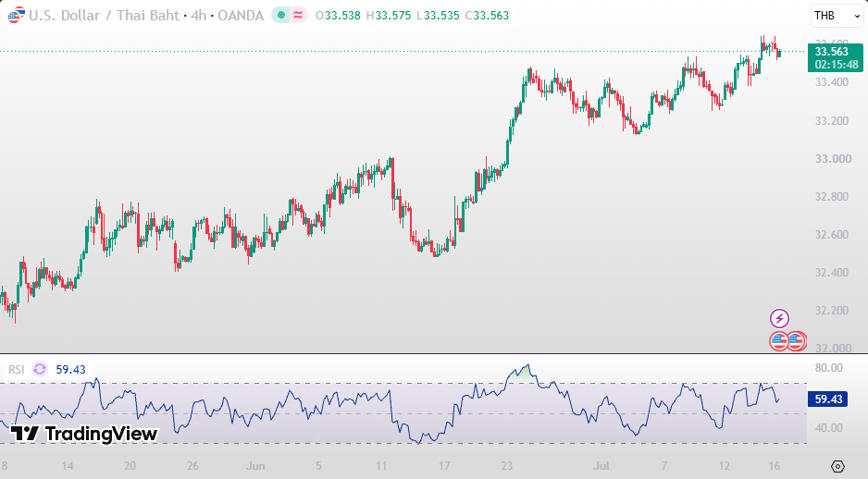868x479 pixels.
Task: Click the RSI refresh indicator icon
Action: pos(40,369)
